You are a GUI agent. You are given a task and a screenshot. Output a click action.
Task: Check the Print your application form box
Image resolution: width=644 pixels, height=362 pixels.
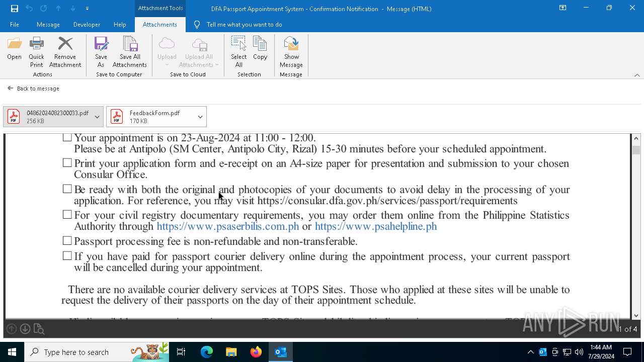(x=67, y=163)
